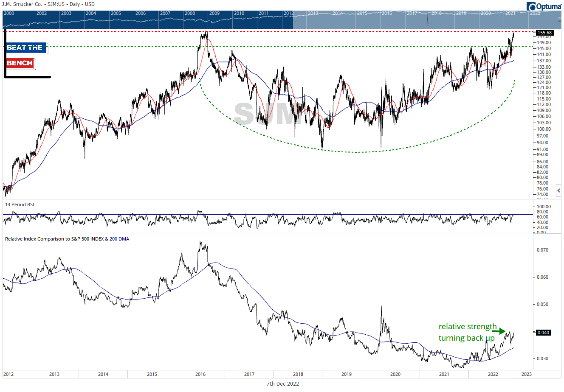Jump to 2000 in the overview strip

point(9,13)
